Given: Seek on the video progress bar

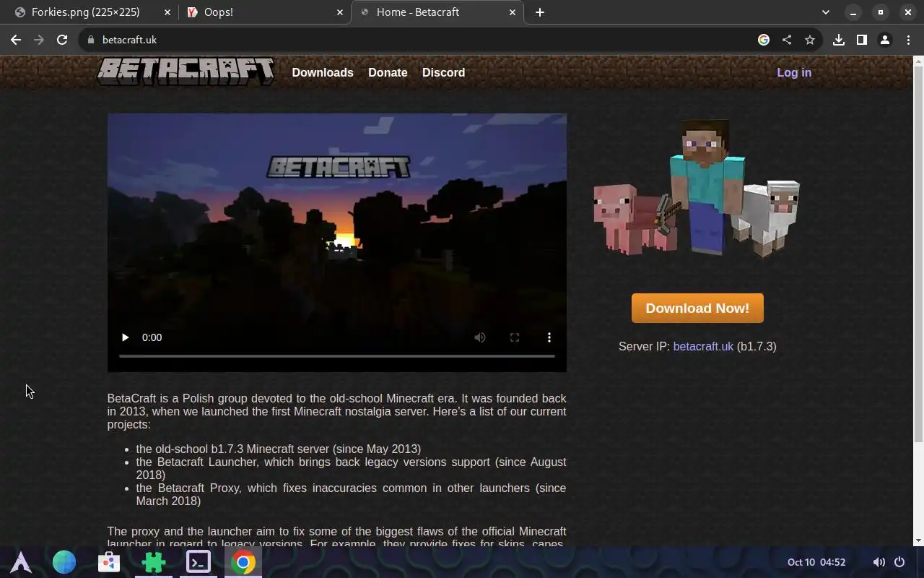Looking at the screenshot, I should coord(337,356).
